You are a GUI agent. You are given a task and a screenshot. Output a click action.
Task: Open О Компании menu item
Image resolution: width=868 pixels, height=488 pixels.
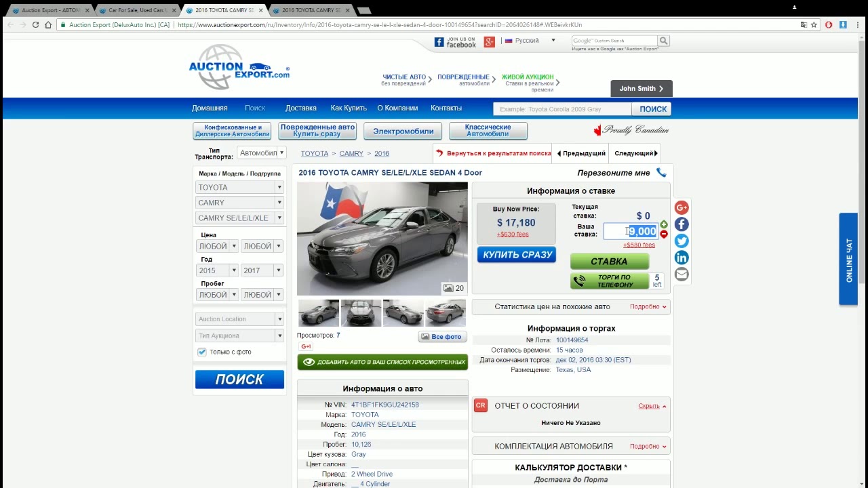[x=397, y=108]
